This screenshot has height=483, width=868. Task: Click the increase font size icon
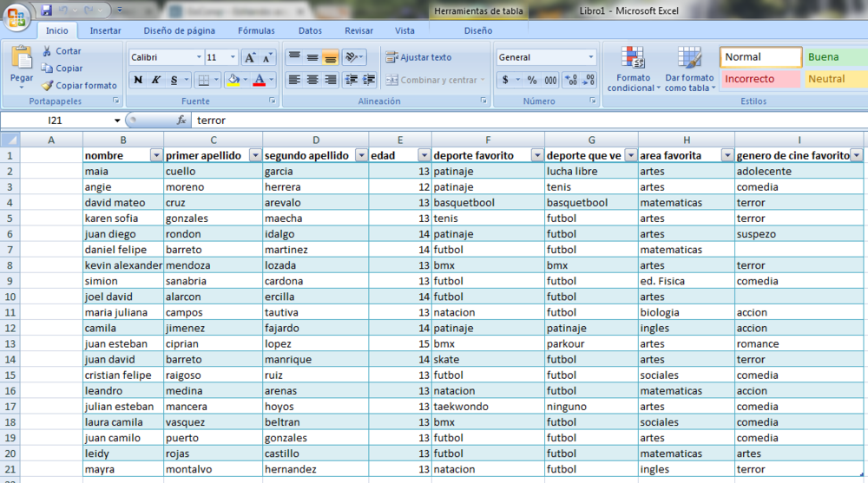[x=249, y=57]
